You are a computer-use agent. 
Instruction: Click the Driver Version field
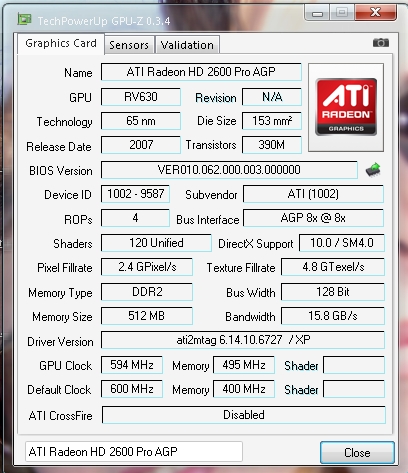point(243,340)
